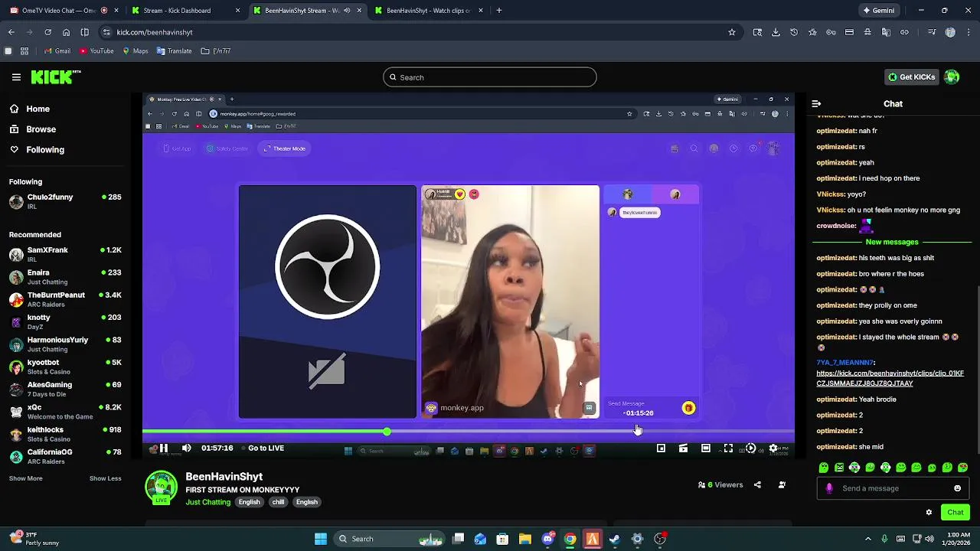Open a new browser tab
980x551 pixels.
tap(499, 11)
